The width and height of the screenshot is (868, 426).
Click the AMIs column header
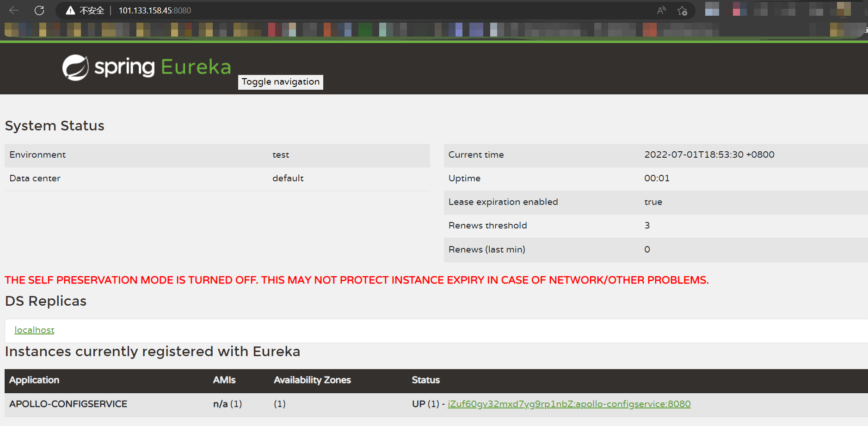224,380
